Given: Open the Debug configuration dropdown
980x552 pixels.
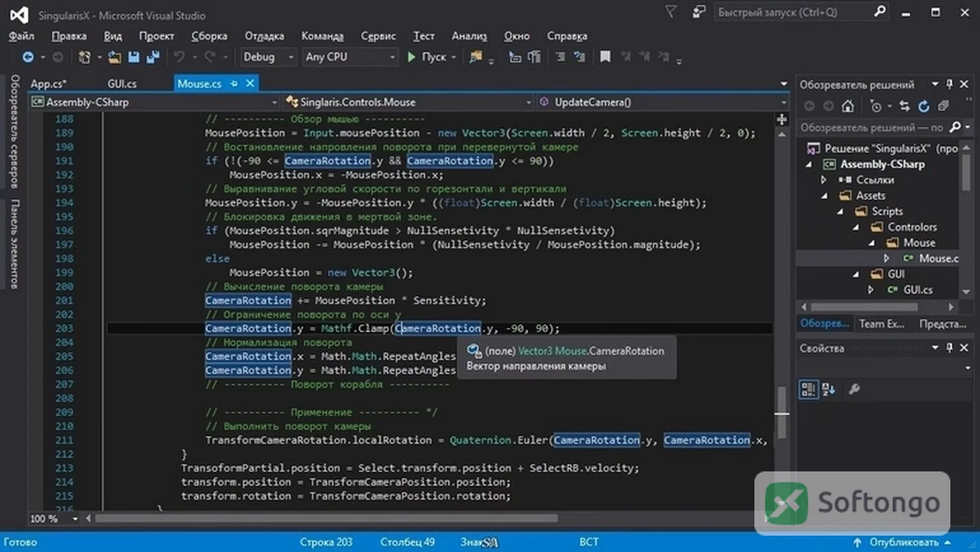Looking at the screenshot, I should (x=268, y=57).
